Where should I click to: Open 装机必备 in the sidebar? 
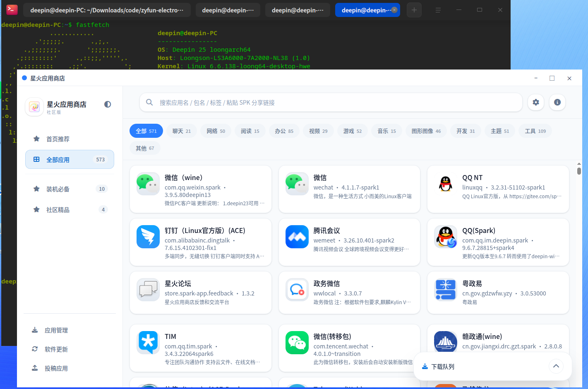coord(70,189)
